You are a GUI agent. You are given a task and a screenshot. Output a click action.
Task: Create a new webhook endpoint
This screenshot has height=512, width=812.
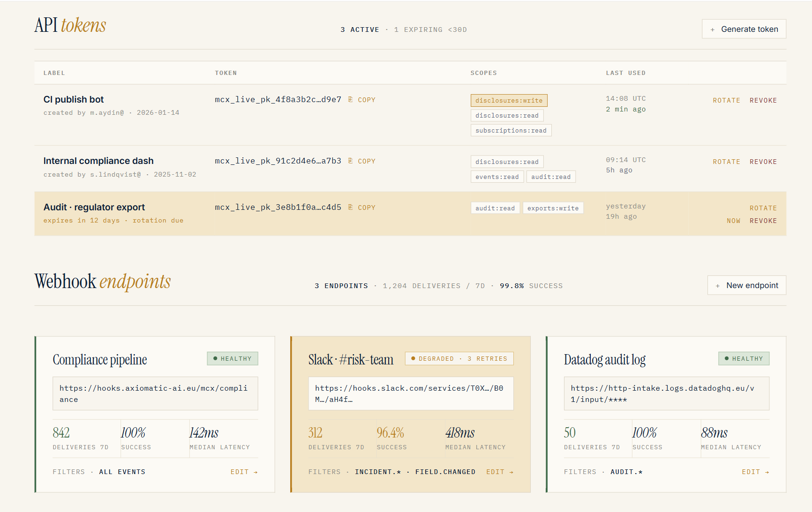click(747, 285)
